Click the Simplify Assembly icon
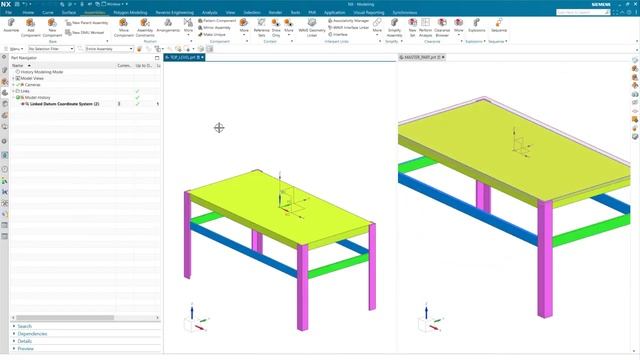The height and width of the screenshot is (360, 640). pos(394,23)
